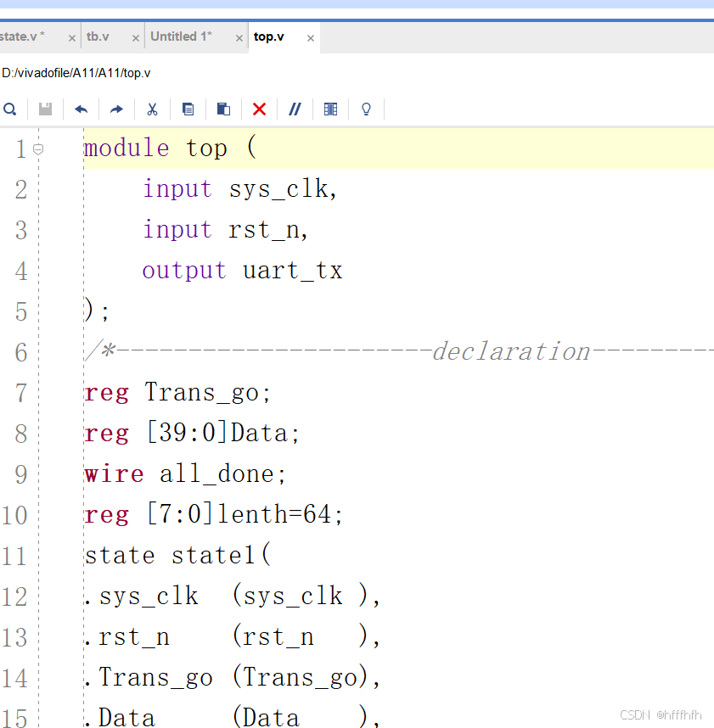Click on 'state state1(' instantiation line
The height and width of the screenshot is (728, 714).
click(x=177, y=555)
